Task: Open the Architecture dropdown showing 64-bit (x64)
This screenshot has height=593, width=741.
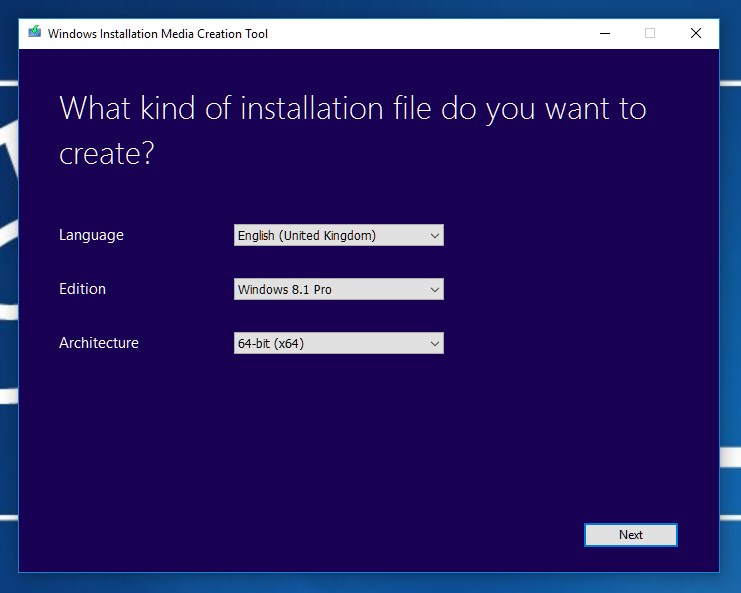Action: pos(338,343)
